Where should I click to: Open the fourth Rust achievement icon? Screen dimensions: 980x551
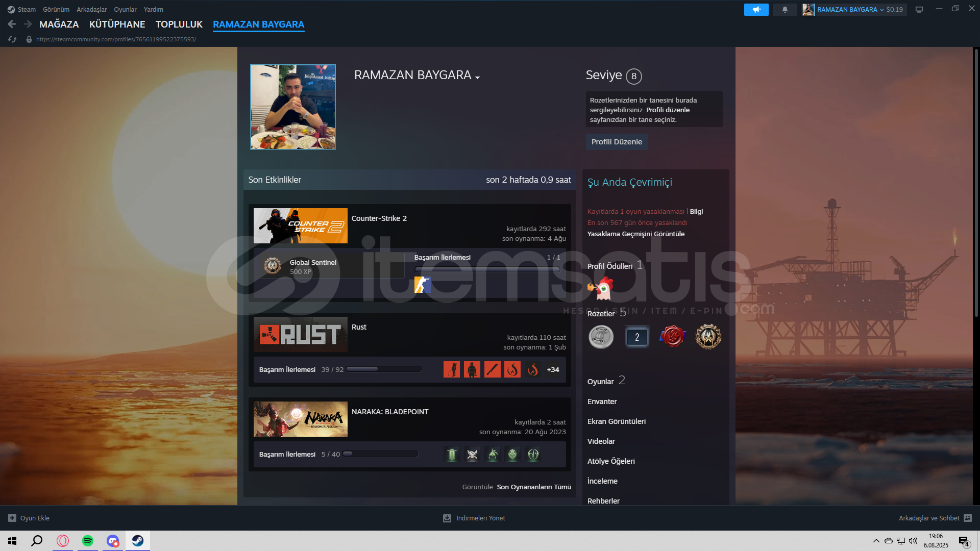(x=512, y=369)
